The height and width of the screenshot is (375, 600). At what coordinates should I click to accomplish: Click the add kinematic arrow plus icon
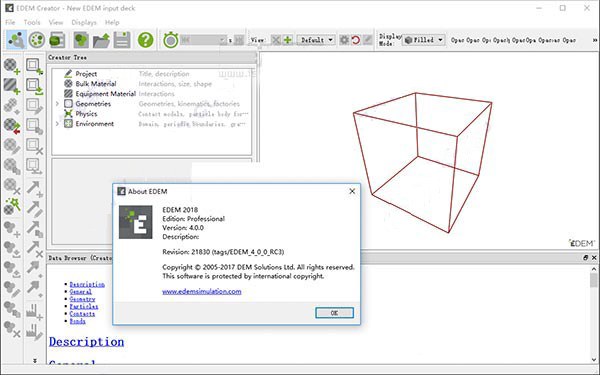click(x=34, y=188)
